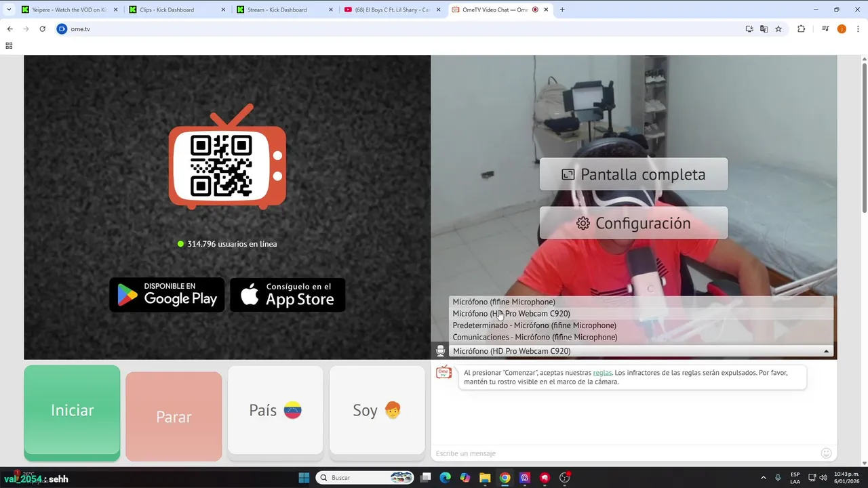Click the OmeTV QR code TV logo
The width and height of the screenshot is (868, 488).
pos(227,157)
